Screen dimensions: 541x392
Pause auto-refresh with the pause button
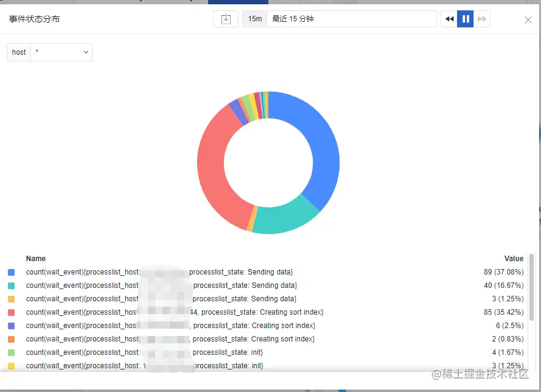465,19
